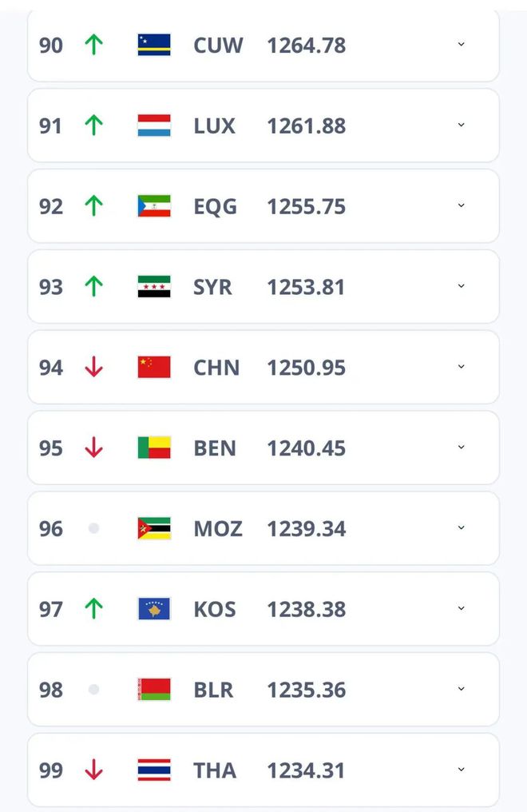Click the Equatorial Guinea flag icon
This screenshot has width=527, height=812.
pyautogui.click(x=154, y=206)
